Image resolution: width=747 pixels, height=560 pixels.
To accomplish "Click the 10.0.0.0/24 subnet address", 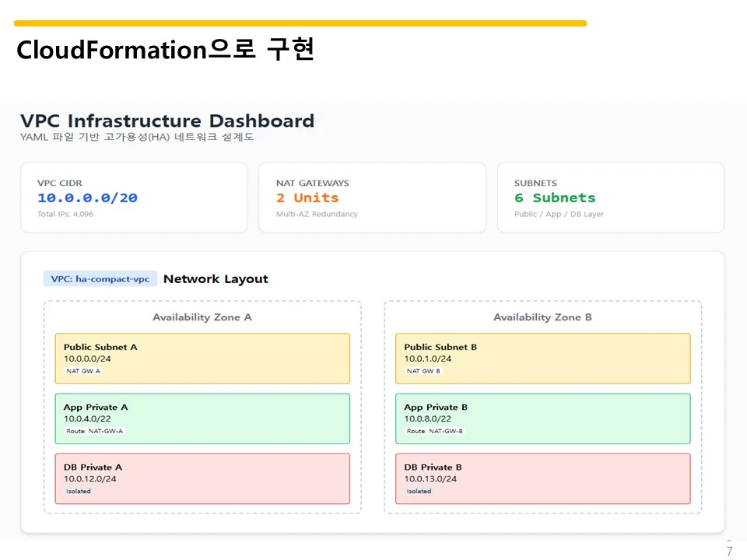I will pos(87,359).
